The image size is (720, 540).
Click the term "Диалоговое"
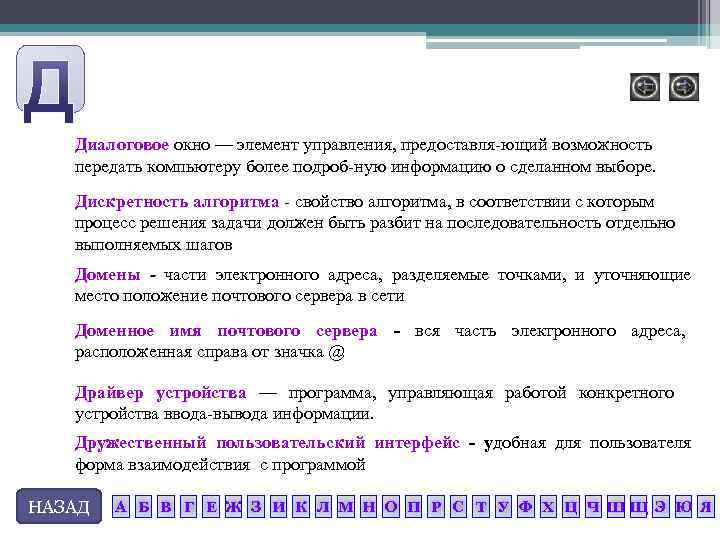pos(122,145)
